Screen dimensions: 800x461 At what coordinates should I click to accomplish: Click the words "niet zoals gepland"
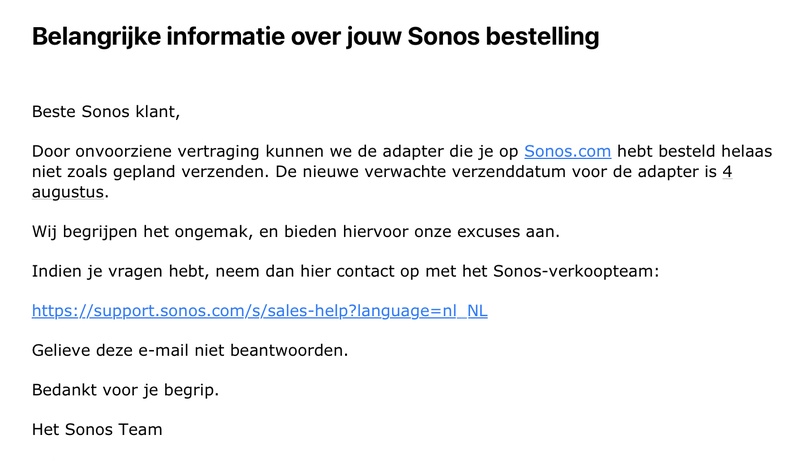(110, 171)
